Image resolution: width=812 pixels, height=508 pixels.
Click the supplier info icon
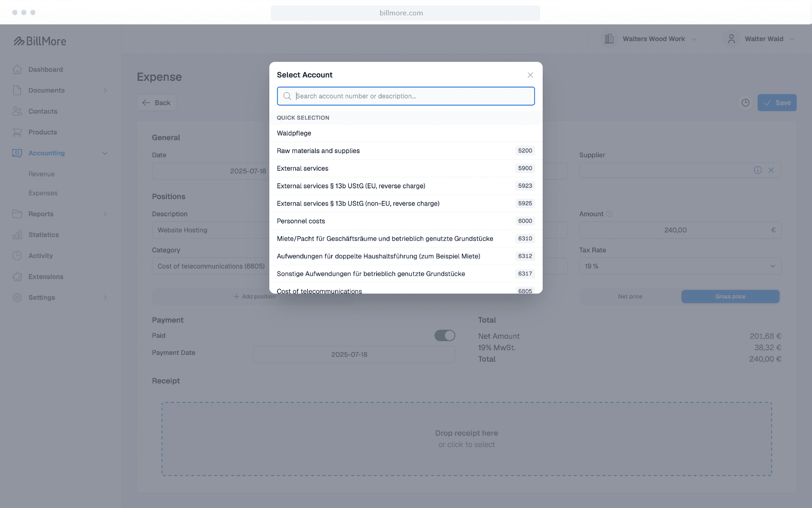tap(758, 170)
